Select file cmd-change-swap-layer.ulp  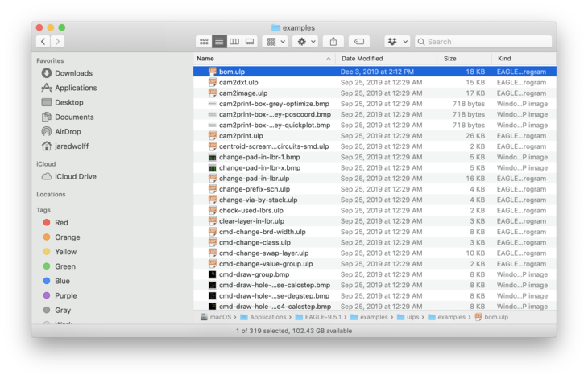pyautogui.click(x=375, y=253)
